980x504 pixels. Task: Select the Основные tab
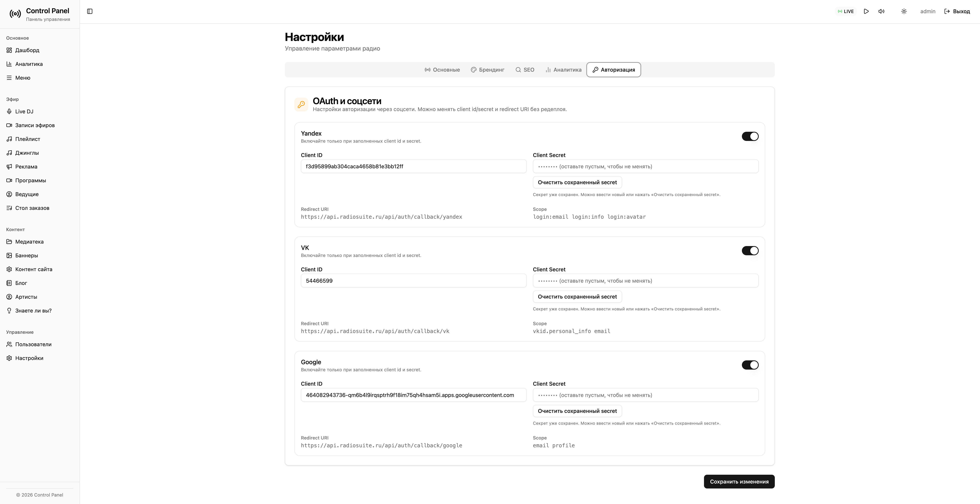442,70
